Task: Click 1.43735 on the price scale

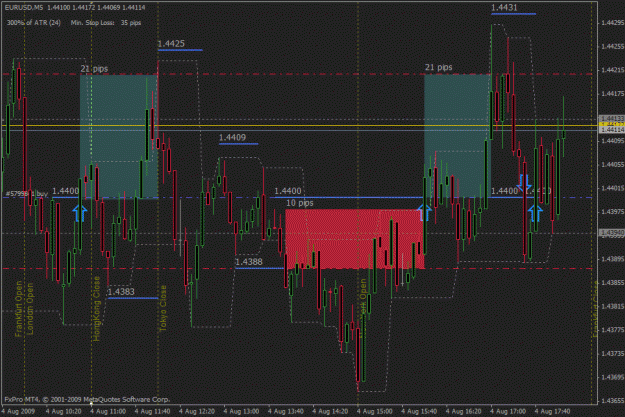Action: (613, 353)
